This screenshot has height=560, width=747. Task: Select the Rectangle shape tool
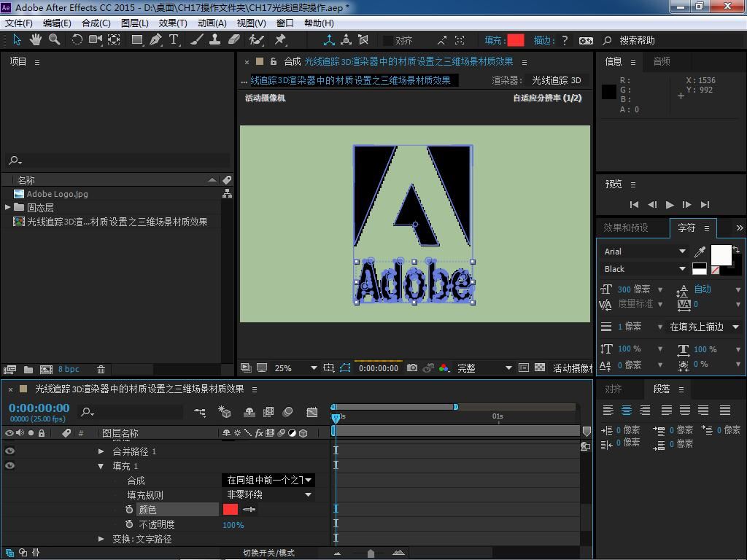click(x=137, y=40)
